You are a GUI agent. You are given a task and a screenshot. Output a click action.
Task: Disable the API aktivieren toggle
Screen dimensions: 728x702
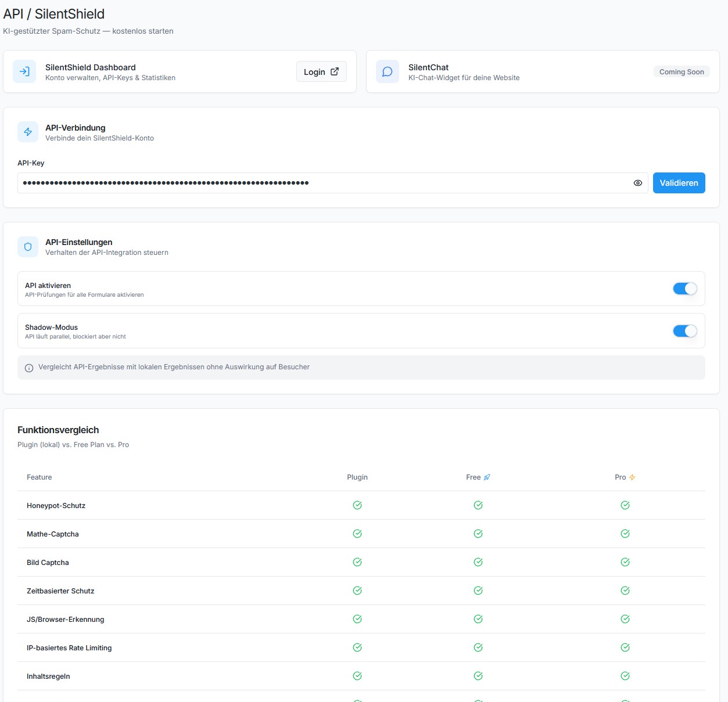pyautogui.click(x=685, y=289)
